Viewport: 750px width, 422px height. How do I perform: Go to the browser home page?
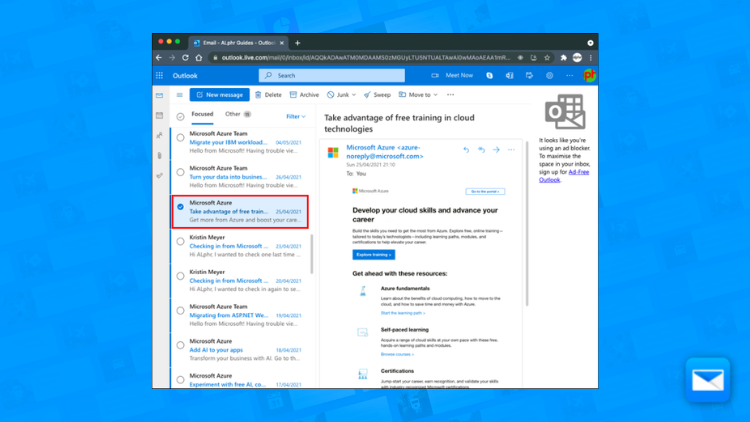point(199,57)
